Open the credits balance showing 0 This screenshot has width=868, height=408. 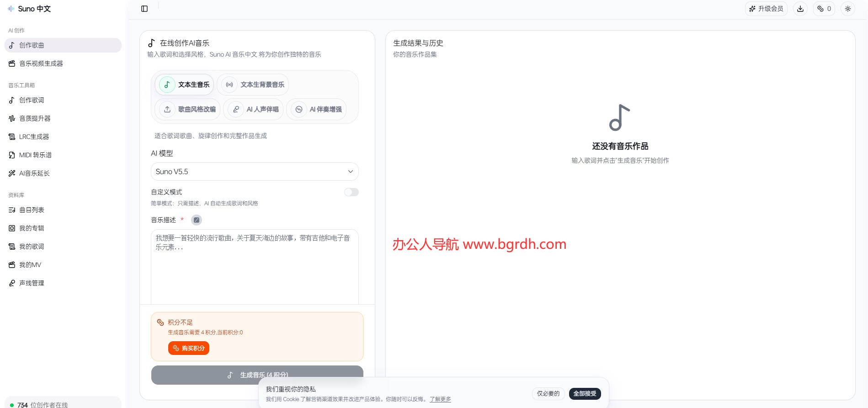824,9
